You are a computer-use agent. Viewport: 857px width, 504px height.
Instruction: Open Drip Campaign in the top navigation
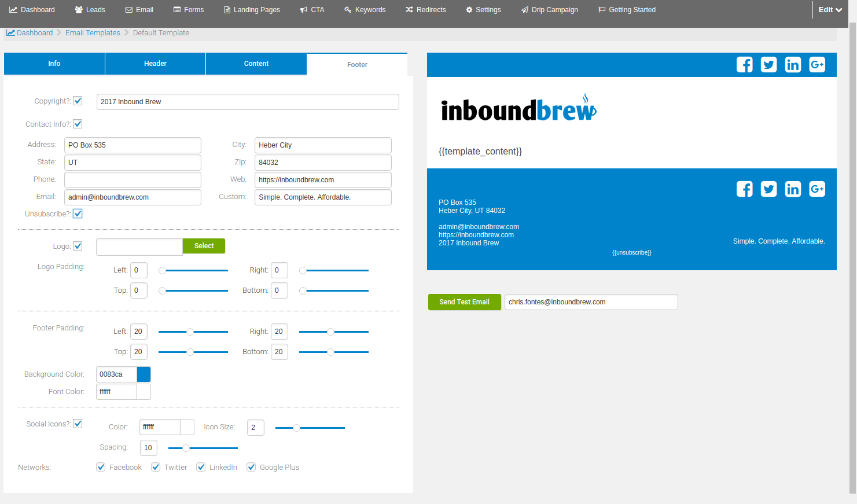(x=549, y=10)
